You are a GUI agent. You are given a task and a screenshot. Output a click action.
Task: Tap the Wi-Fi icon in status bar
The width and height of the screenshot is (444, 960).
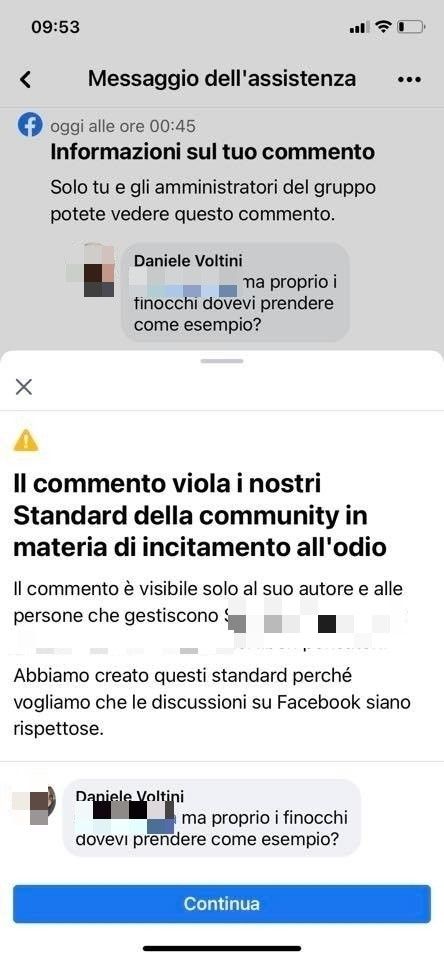tap(384, 27)
